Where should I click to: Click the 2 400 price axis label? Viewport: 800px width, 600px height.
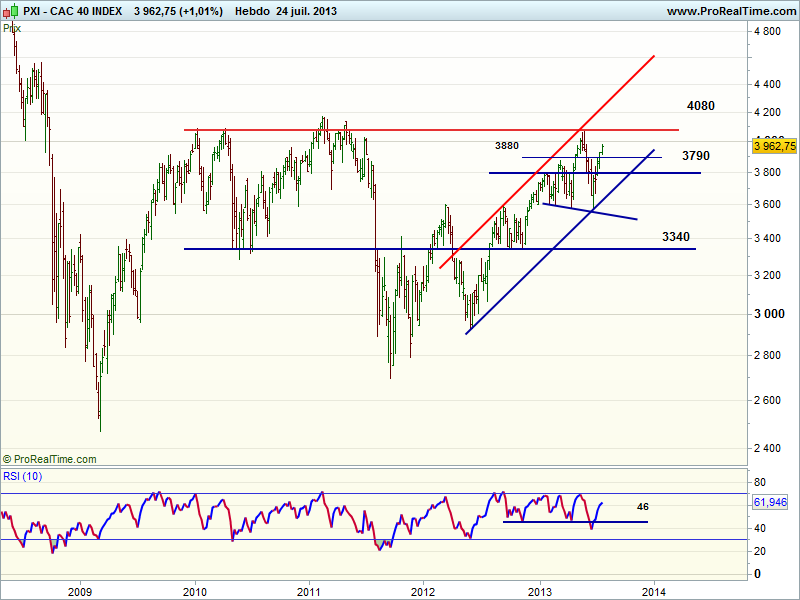[766, 448]
